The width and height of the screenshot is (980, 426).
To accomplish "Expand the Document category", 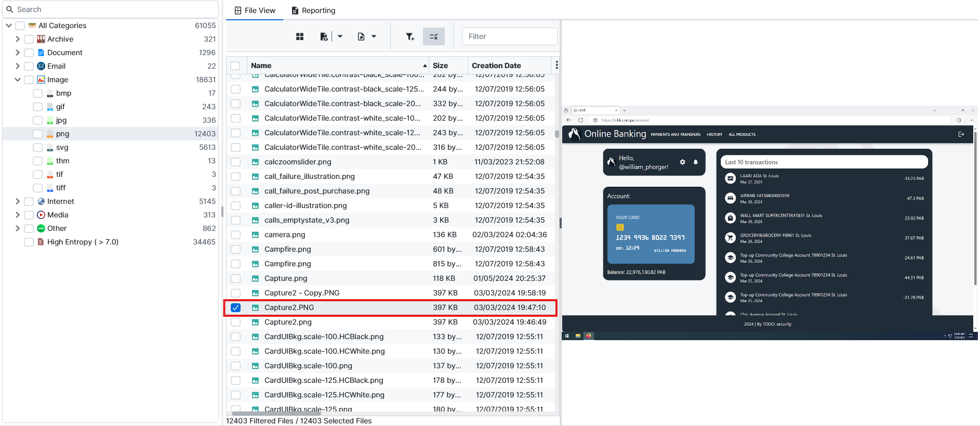I will [17, 53].
